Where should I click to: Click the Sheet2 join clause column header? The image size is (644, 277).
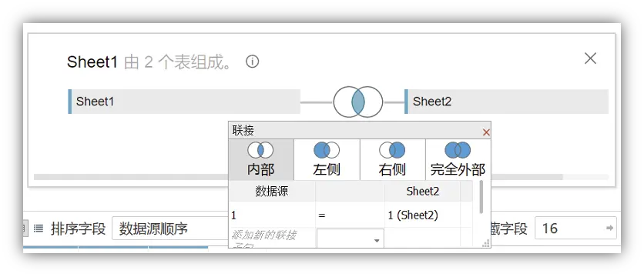(423, 192)
